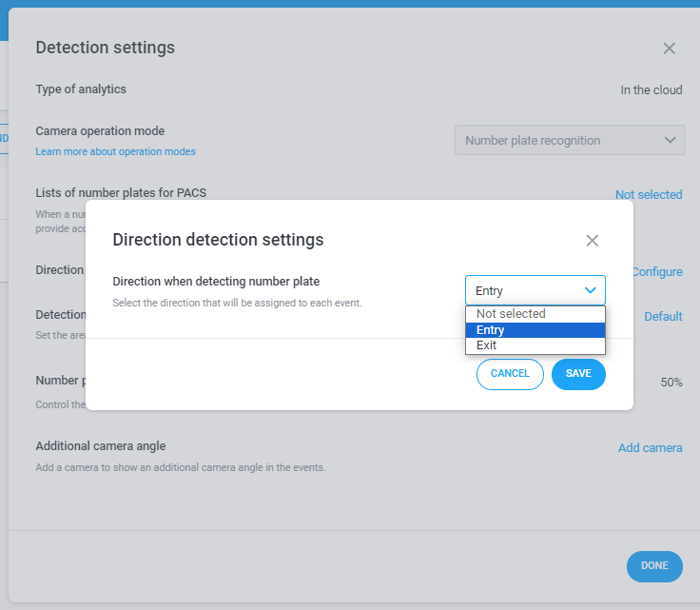
Task: Click the Not selected PACS lists link
Action: coord(649,195)
